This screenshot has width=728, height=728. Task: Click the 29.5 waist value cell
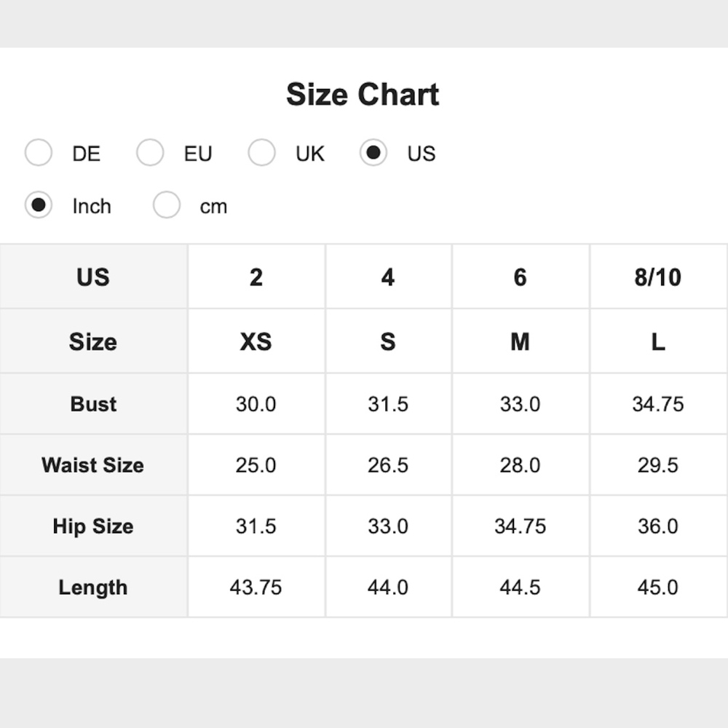click(658, 465)
